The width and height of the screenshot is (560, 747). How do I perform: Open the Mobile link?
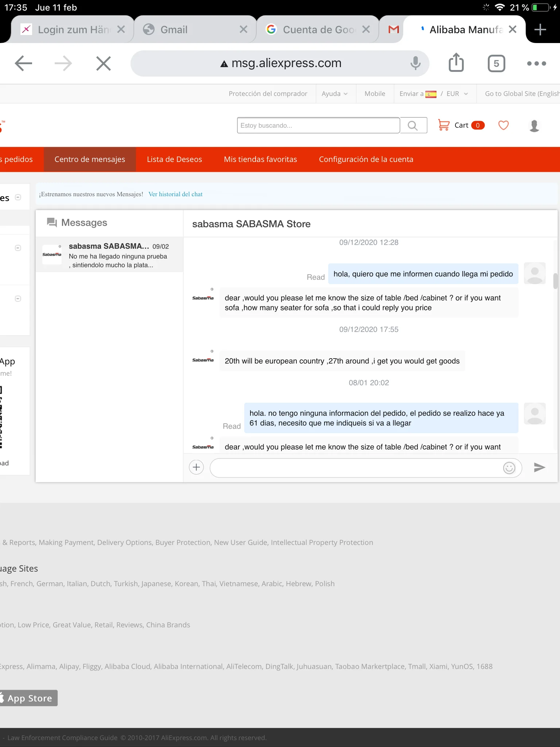coord(375,94)
